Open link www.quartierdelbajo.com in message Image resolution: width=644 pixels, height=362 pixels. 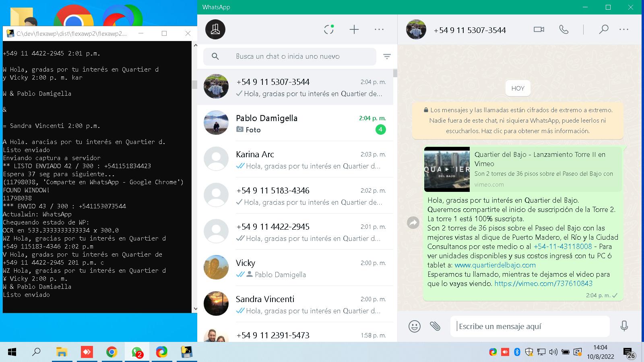(495, 265)
